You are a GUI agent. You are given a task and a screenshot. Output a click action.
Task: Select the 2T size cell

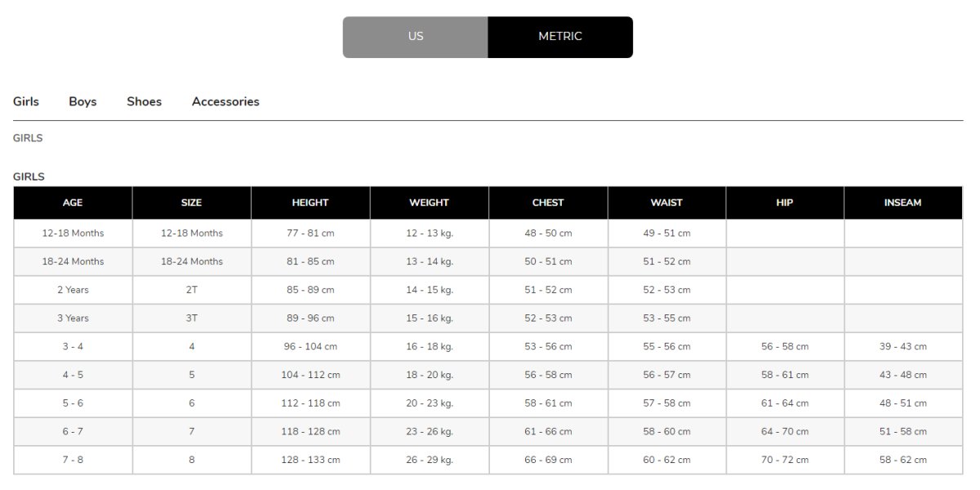[x=192, y=290]
